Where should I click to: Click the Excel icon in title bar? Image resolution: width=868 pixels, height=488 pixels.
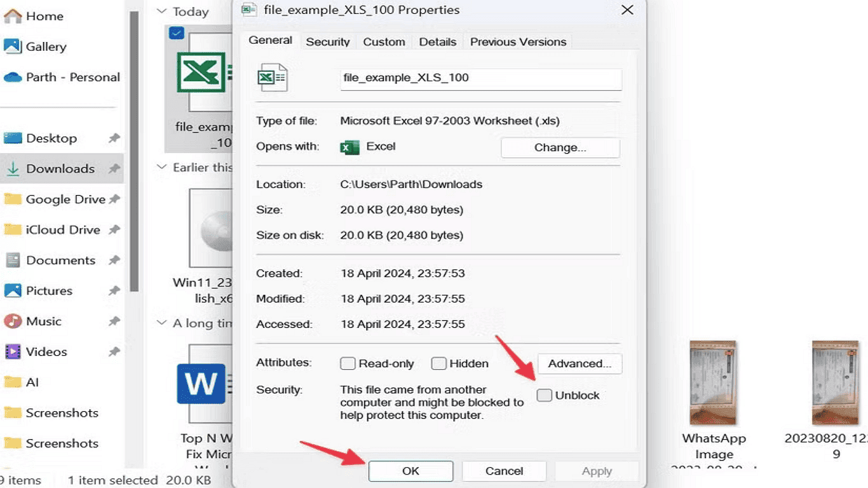point(248,10)
